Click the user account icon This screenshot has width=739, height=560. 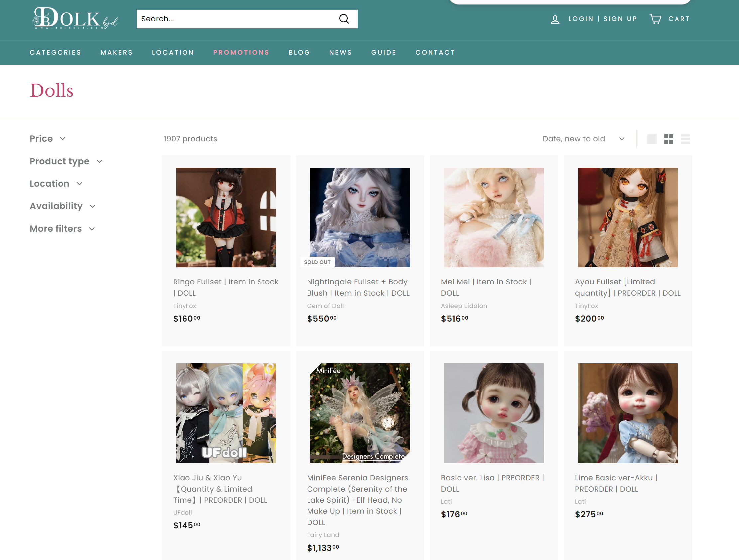tap(555, 19)
